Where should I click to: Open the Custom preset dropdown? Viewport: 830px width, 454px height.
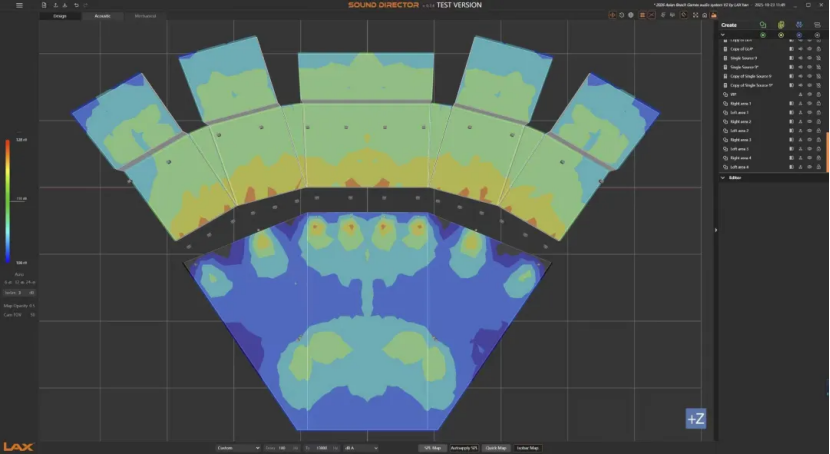[238, 448]
